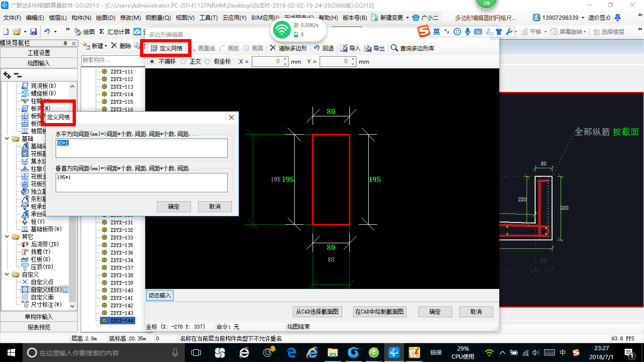
Task: Click the Sogou soft keyboard icon
Action: (478, 32)
